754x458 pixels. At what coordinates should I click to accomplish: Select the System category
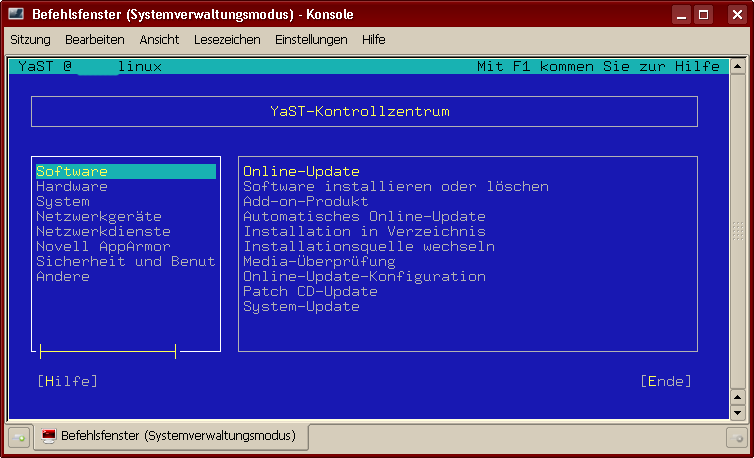pos(63,202)
